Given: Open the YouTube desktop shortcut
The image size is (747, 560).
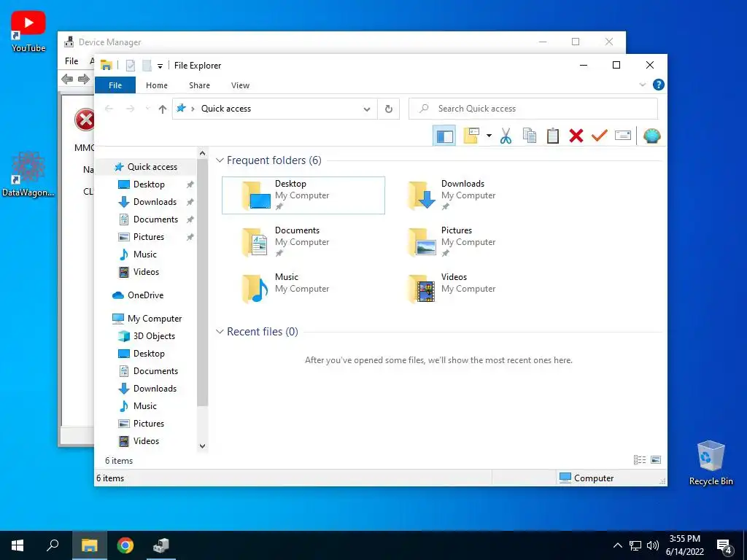Looking at the screenshot, I should click(28, 31).
